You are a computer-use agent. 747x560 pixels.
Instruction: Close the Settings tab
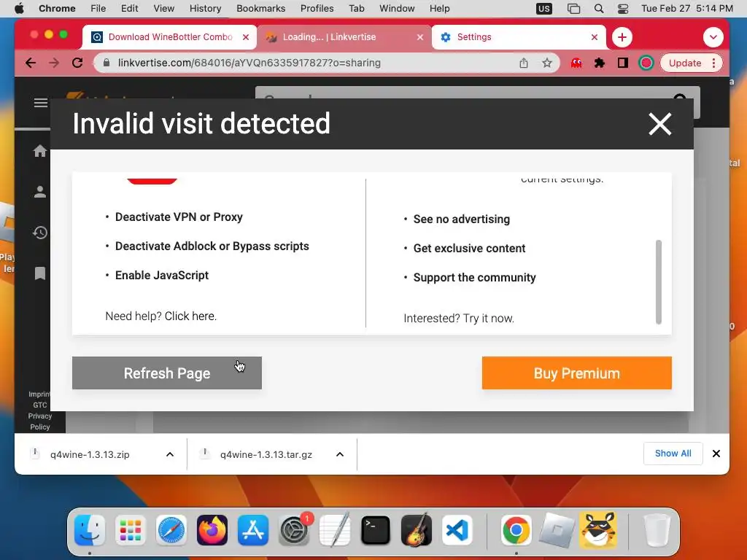(x=595, y=37)
